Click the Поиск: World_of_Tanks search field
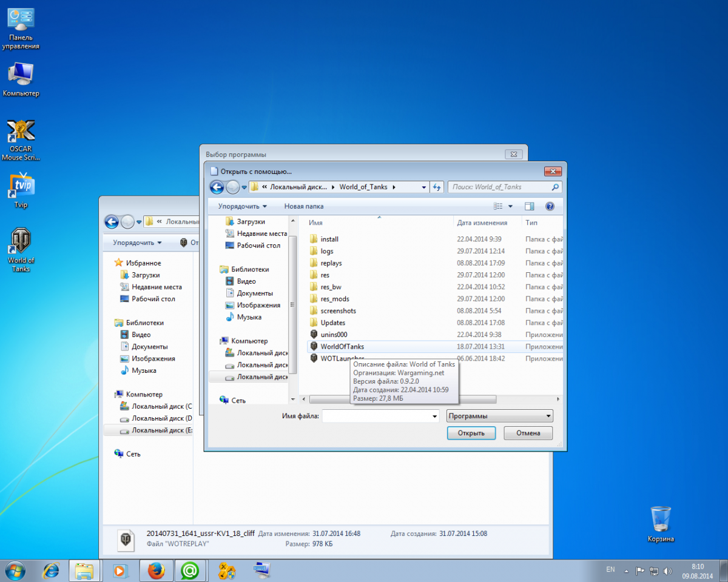The width and height of the screenshot is (728, 582). [500, 187]
